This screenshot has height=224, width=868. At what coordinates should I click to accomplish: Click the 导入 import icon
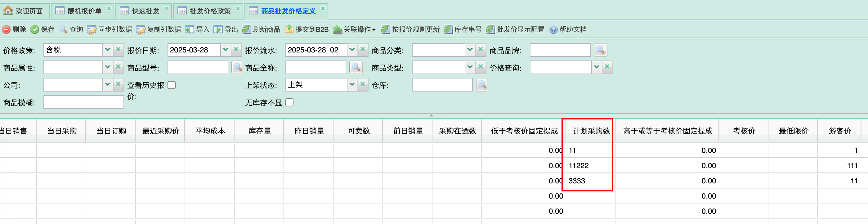click(189, 30)
